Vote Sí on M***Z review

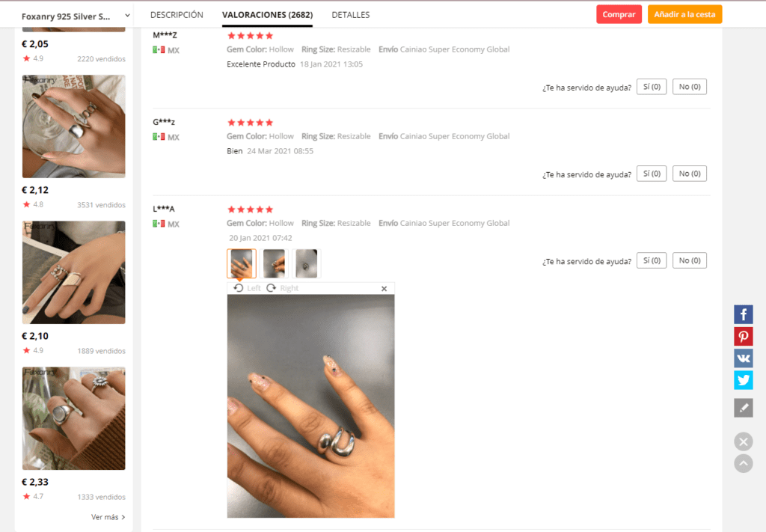(x=652, y=87)
